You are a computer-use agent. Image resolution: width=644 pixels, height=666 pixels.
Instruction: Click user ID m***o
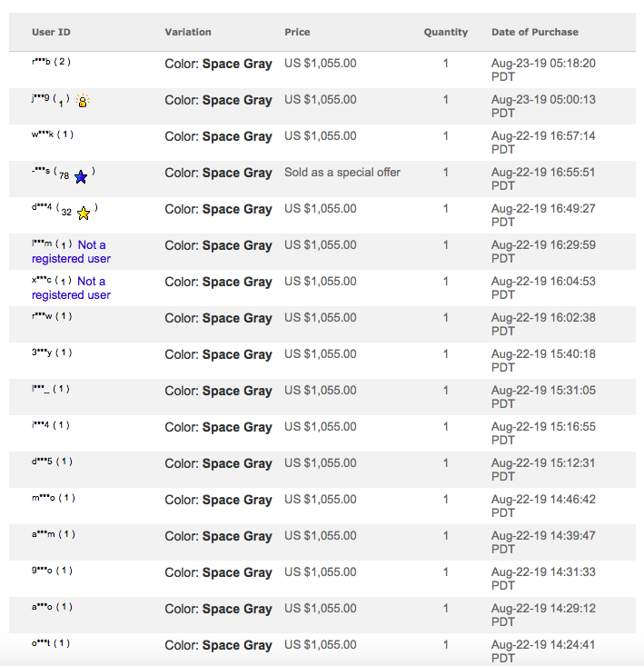coord(42,498)
